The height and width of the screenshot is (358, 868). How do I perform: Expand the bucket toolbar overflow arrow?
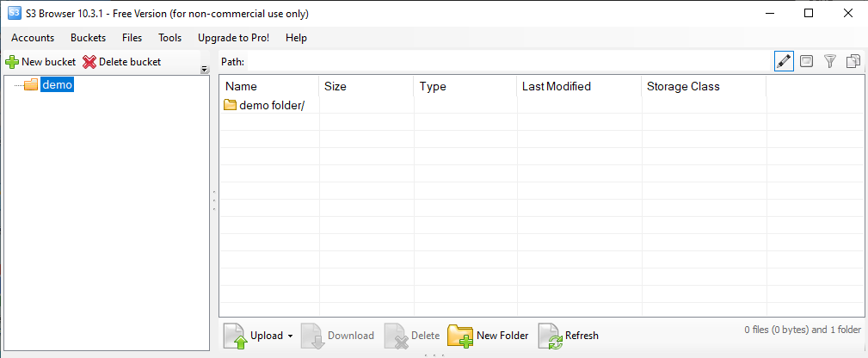[205, 70]
